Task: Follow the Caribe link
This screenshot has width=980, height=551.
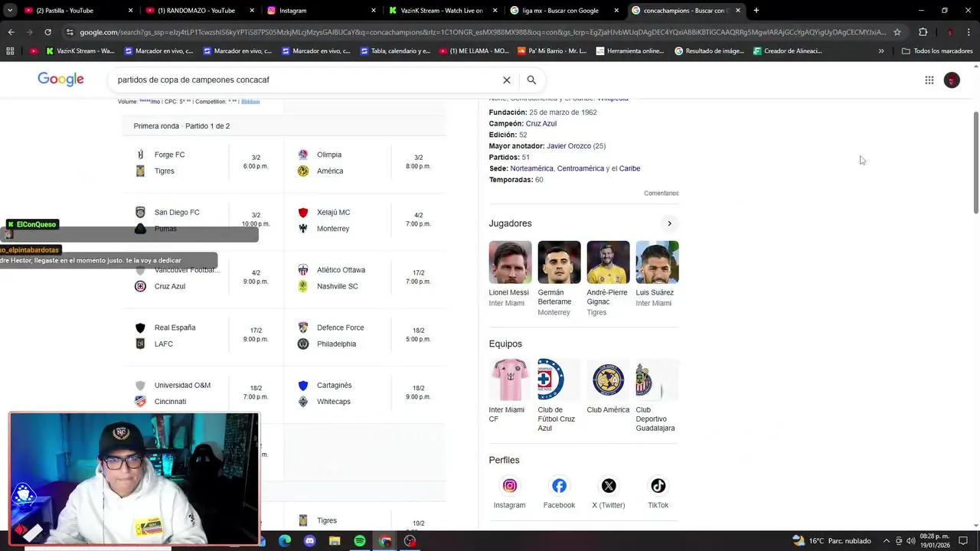Action: tap(629, 168)
